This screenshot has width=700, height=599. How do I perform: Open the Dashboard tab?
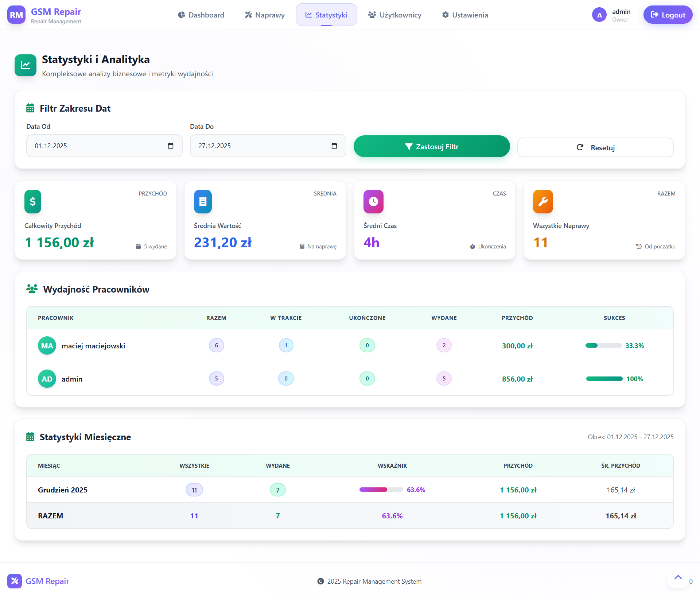click(x=201, y=15)
